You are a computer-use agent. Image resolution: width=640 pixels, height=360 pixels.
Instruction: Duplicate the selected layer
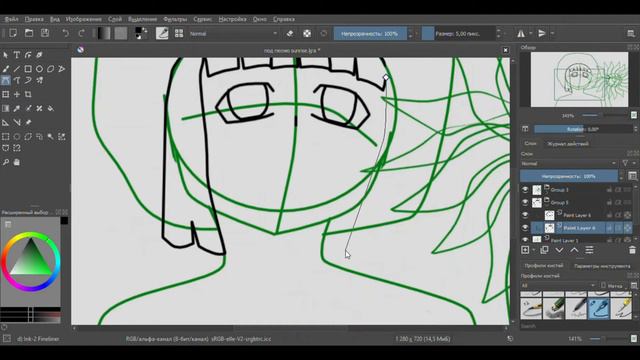point(544,250)
